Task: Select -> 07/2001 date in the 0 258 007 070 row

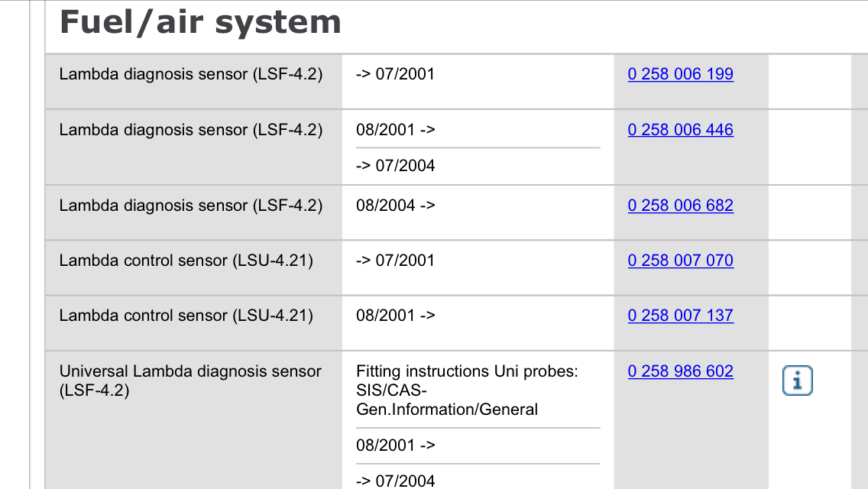Action: pyautogui.click(x=395, y=261)
